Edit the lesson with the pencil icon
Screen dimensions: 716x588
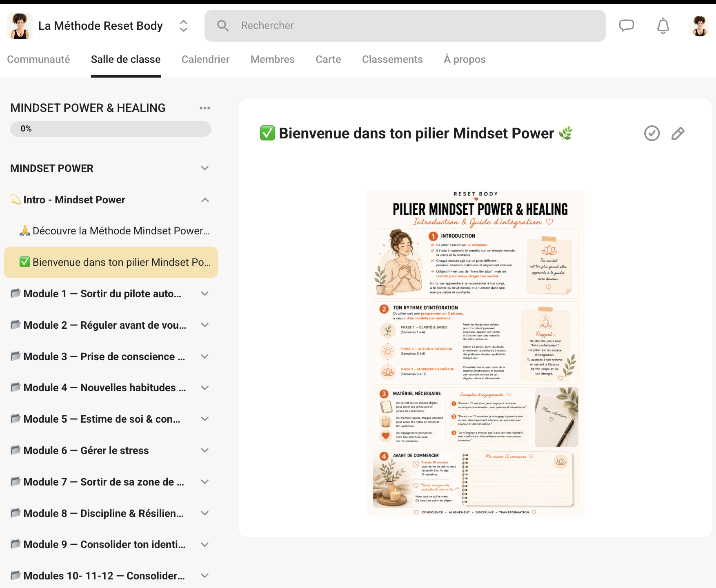click(678, 134)
